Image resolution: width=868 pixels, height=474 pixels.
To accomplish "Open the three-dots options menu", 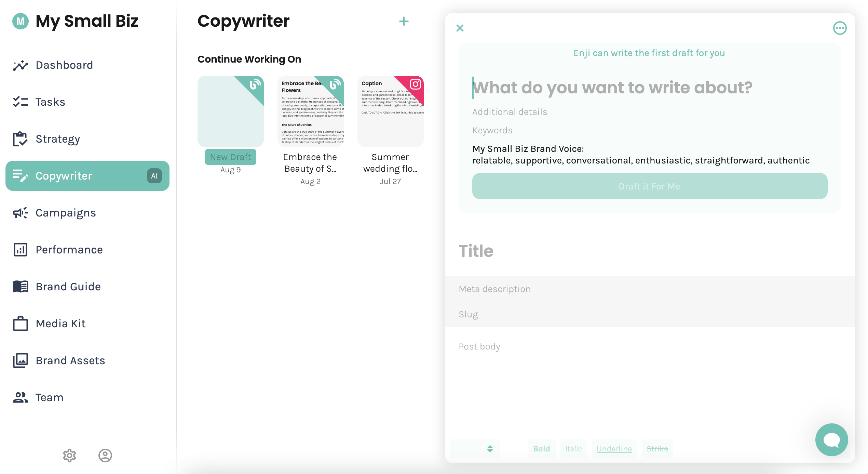I will pos(840,28).
